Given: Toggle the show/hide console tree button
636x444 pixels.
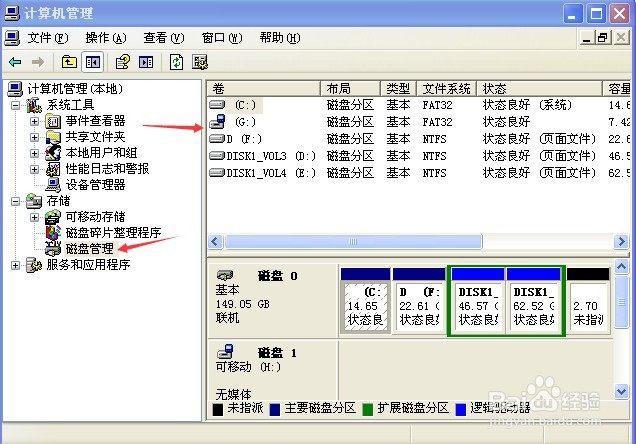Looking at the screenshot, I should click(x=92, y=62).
